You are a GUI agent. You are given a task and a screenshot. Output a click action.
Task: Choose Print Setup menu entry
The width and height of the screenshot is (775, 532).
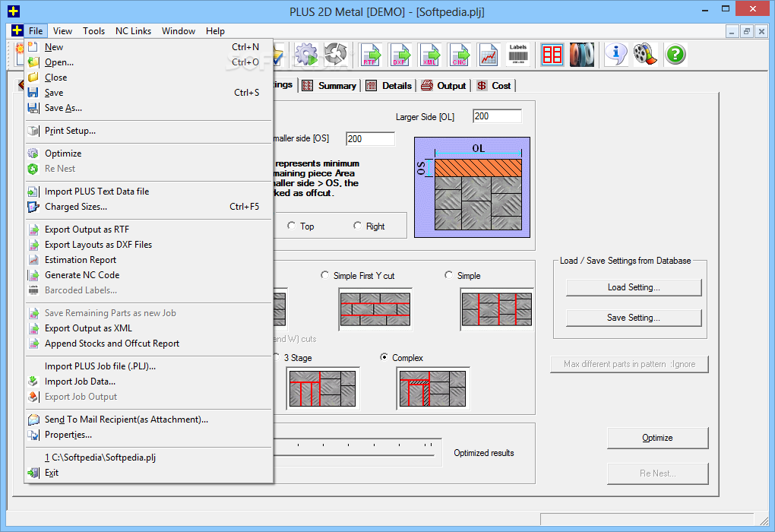(149, 131)
